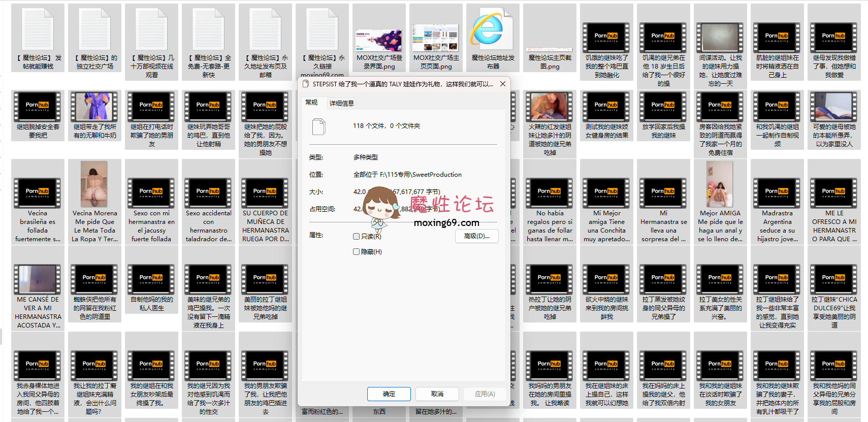Select the MOX社交广场登录界面.png image file
868x422 pixels.
[x=378, y=40]
